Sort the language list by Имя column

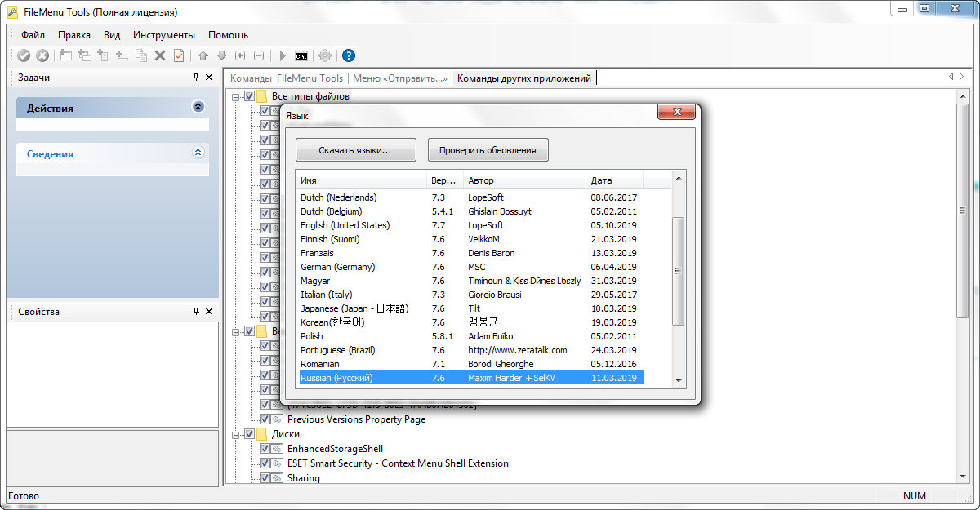coord(362,180)
